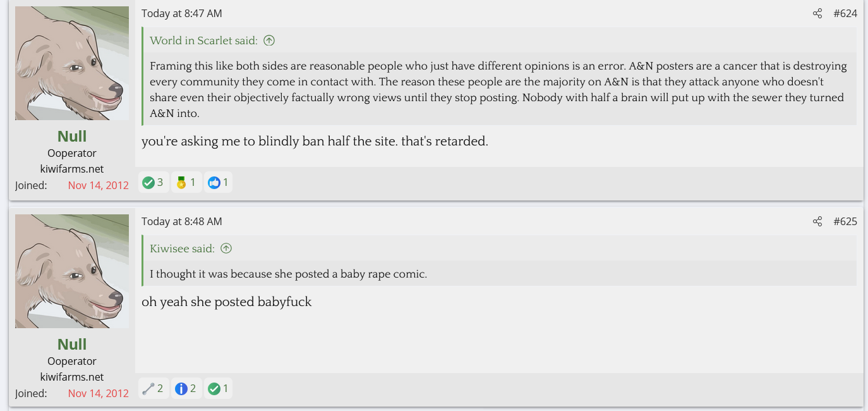This screenshot has width=868, height=411.
Task: Click 'World in Scarlet said:' quote header
Action: (204, 40)
